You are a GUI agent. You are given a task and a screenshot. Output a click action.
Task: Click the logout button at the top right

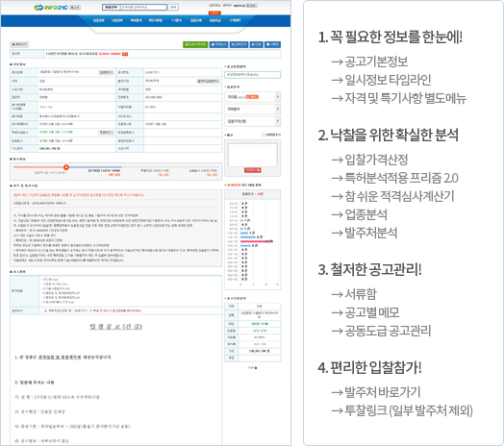pos(252,6)
